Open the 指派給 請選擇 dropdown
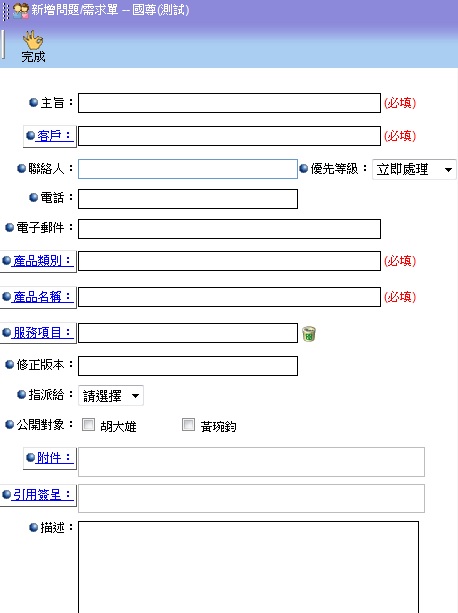 (x=111, y=396)
